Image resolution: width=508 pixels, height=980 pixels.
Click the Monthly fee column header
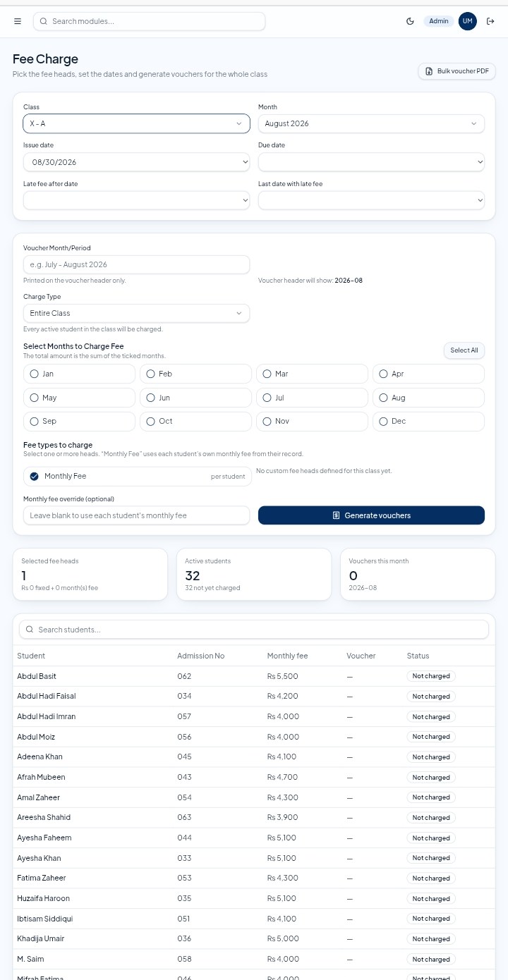287,656
